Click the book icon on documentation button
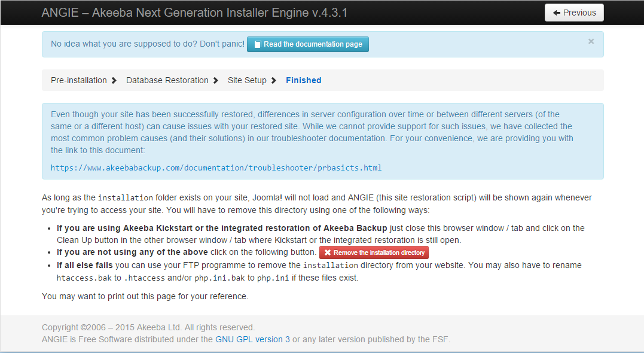Viewport: 644px width, 353px height. click(x=258, y=44)
